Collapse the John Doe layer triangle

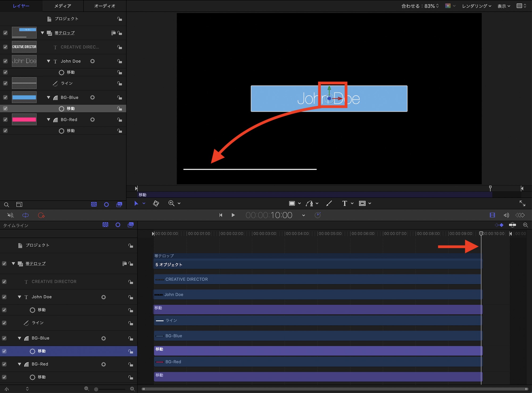[x=48, y=61]
